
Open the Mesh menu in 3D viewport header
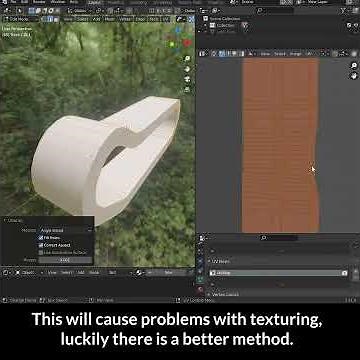point(110,19)
